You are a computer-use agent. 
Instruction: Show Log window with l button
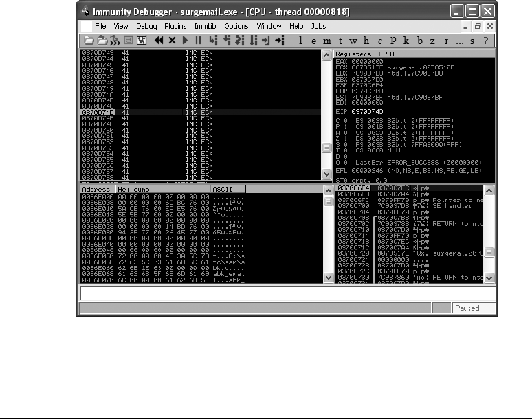point(300,41)
